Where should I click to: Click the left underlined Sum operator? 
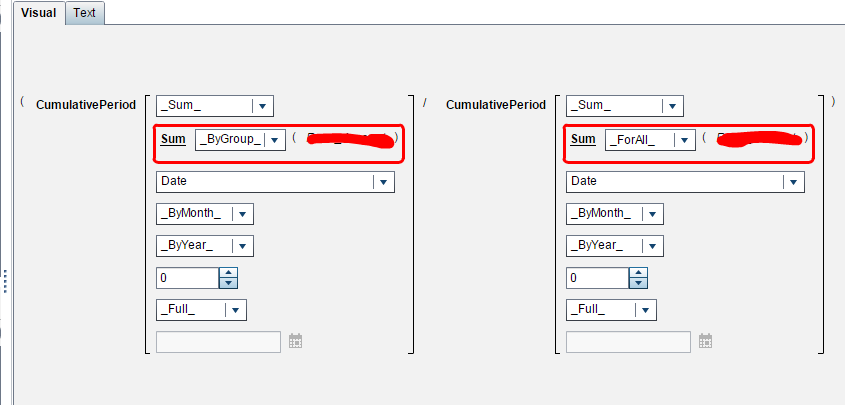pos(173,139)
